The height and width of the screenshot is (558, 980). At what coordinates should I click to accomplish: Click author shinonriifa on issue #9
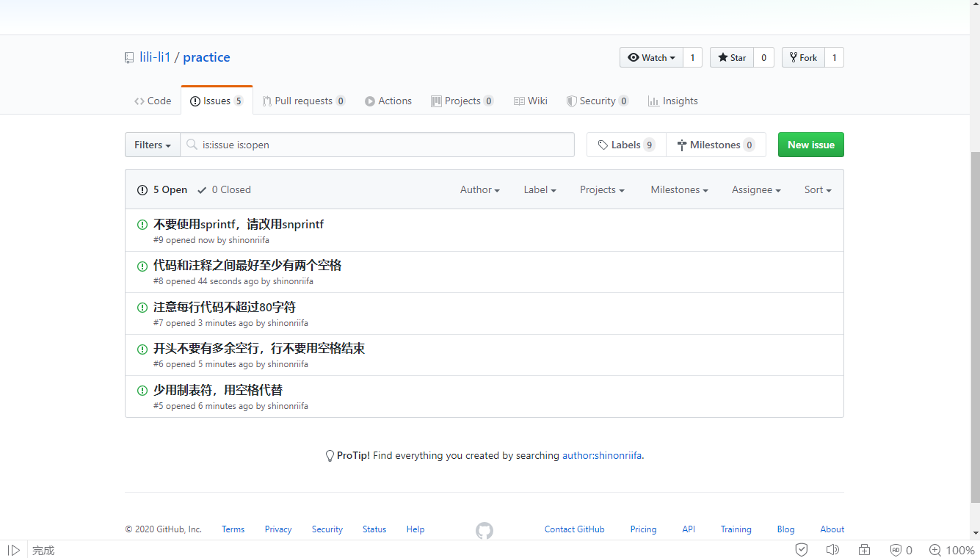click(x=249, y=240)
